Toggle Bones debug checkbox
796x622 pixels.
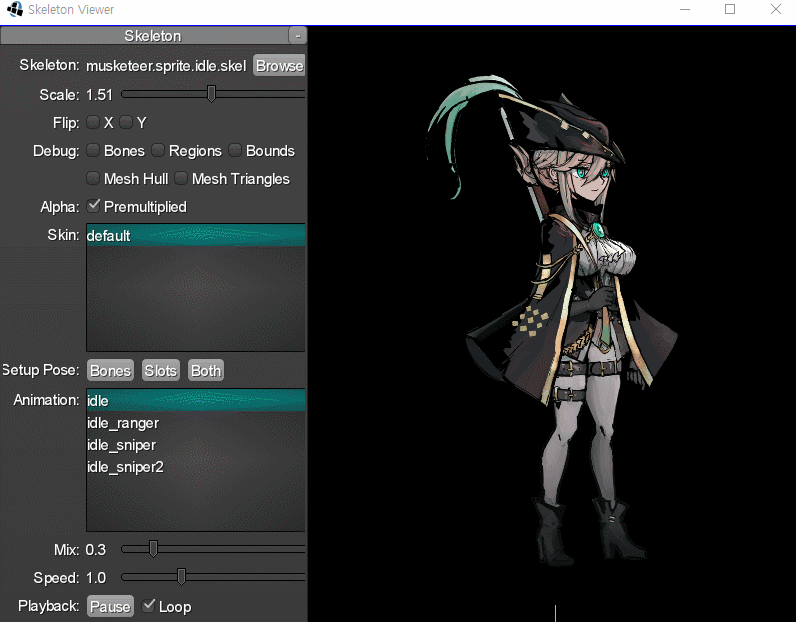93,150
